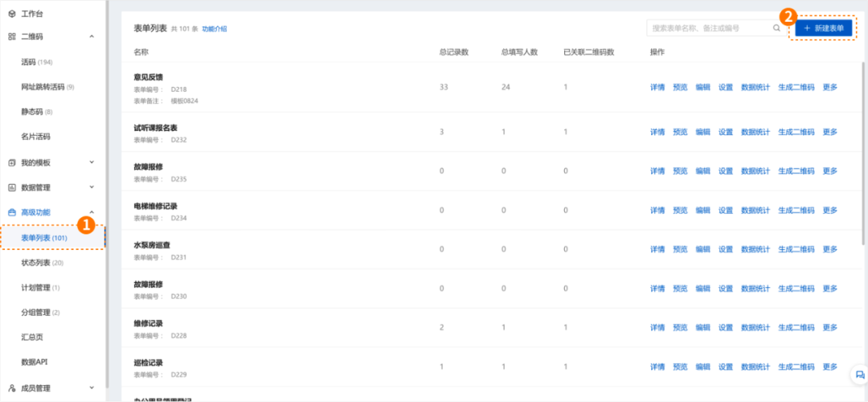Click the 成员管理 person icon
This screenshot has height=402, width=868.
12,388
